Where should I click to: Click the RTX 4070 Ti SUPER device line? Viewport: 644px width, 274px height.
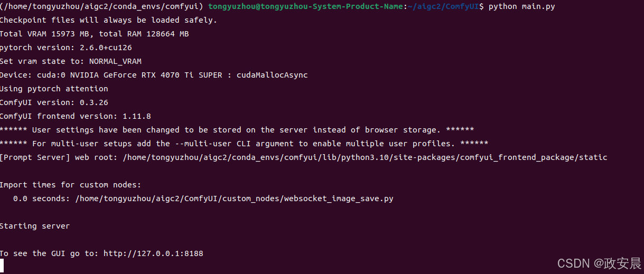(154, 75)
